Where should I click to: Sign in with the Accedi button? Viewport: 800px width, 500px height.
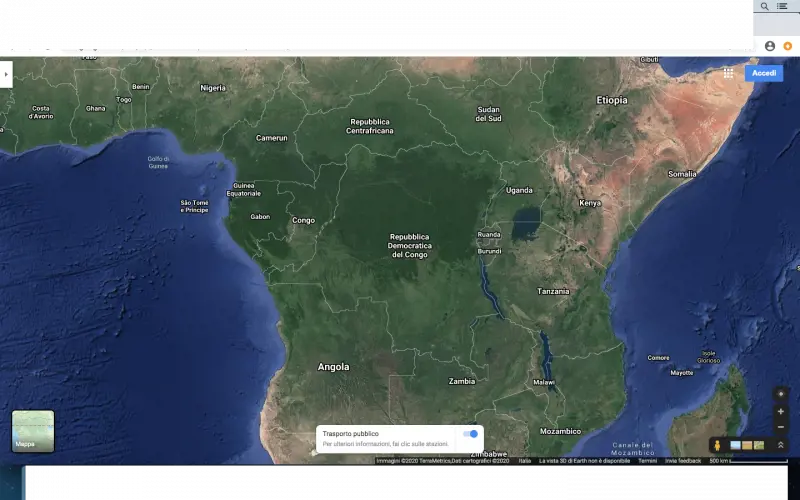tap(764, 73)
